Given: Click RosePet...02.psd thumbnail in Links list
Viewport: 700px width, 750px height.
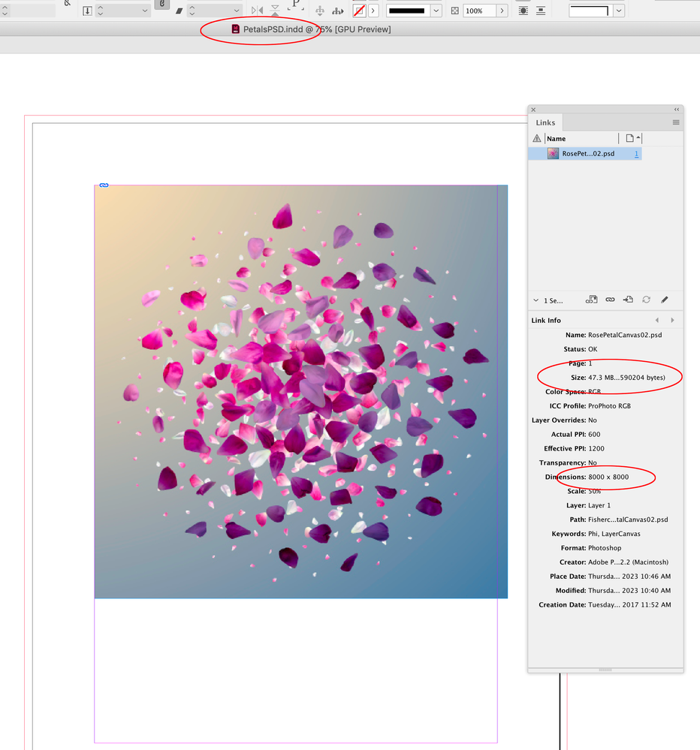Looking at the screenshot, I should pos(553,154).
